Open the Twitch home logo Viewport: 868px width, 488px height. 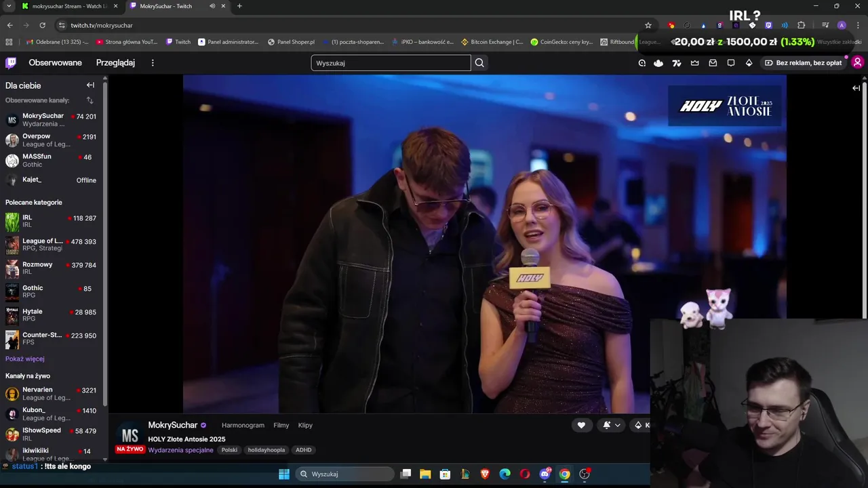(x=11, y=63)
